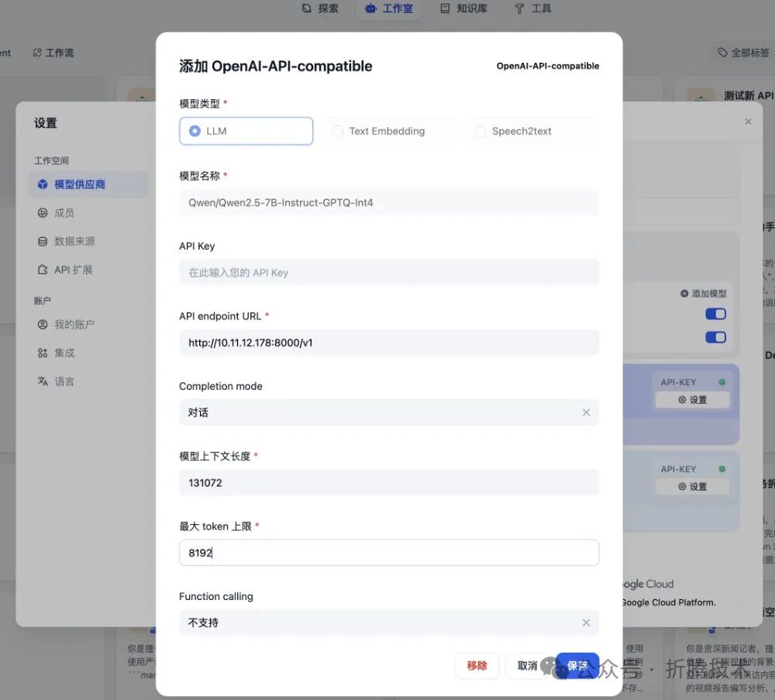
Task: Click the 探索 compass icon
Action: [307, 9]
